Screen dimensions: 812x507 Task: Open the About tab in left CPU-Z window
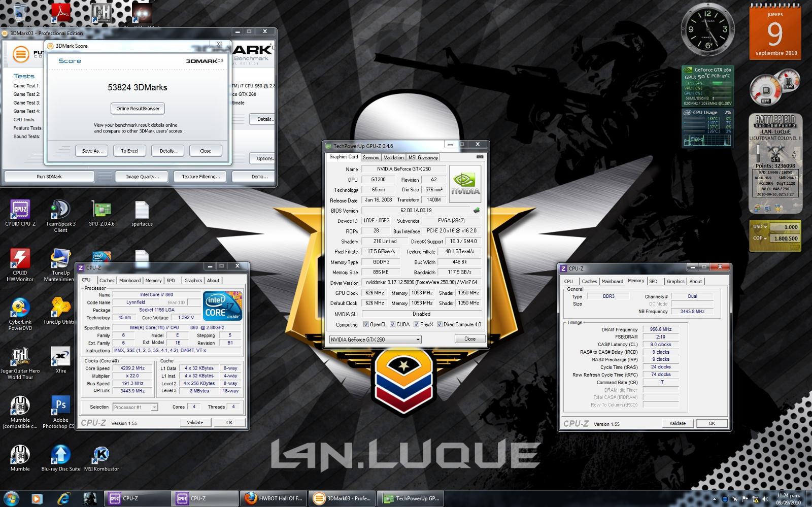coord(213,280)
